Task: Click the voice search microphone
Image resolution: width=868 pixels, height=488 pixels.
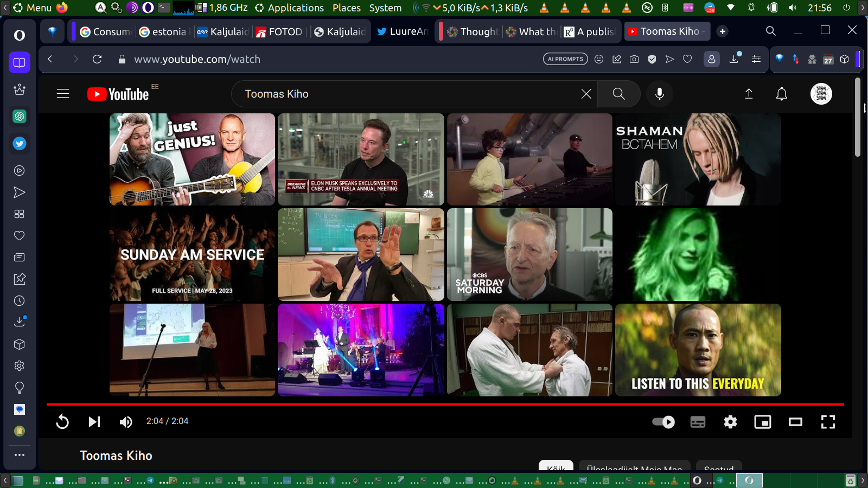Action: [660, 94]
